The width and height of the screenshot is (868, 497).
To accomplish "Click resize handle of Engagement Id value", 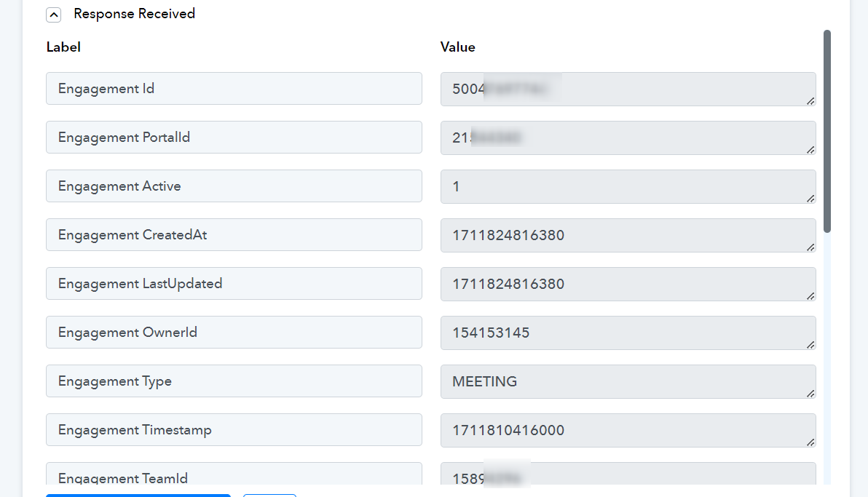I will [810, 100].
